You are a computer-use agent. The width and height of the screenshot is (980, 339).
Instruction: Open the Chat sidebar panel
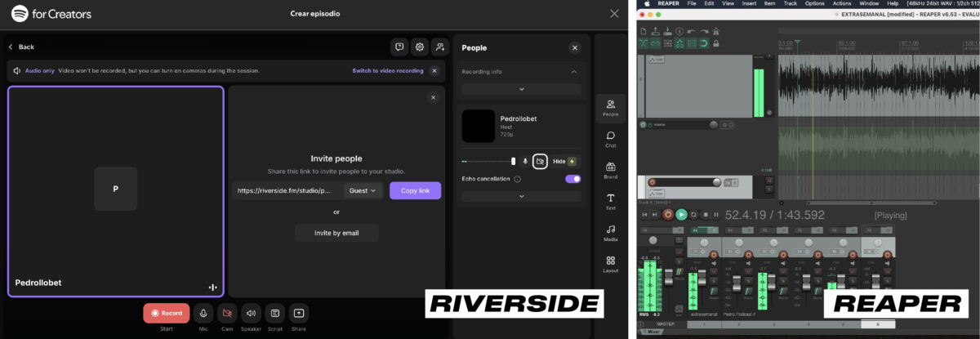pyautogui.click(x=610, y=139)
